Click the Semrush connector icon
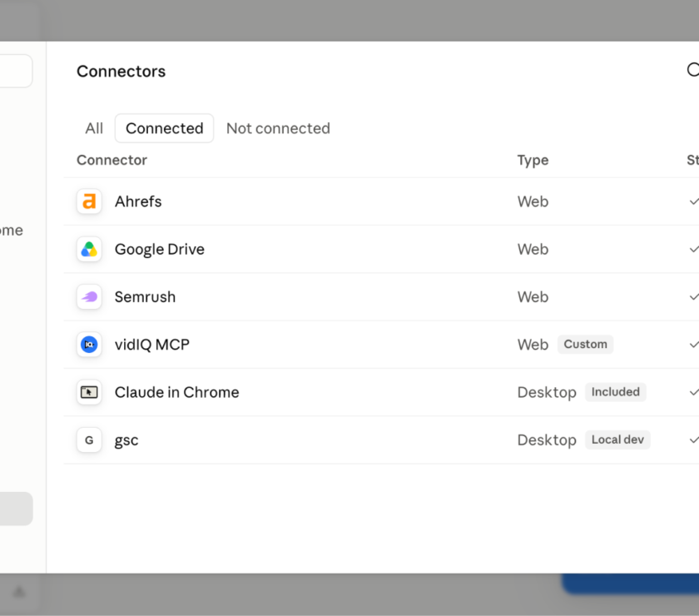The image size is (699, 616). [x=89, y=296]
